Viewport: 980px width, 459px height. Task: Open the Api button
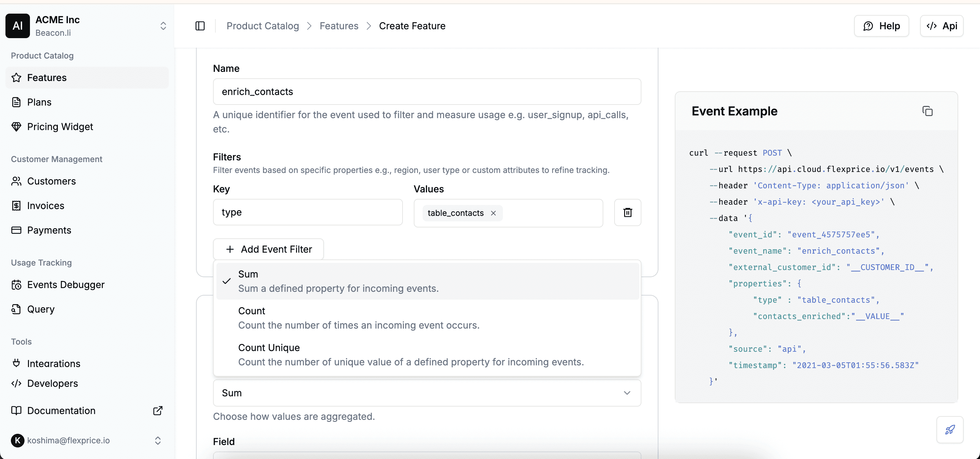(x=941, y=26)
